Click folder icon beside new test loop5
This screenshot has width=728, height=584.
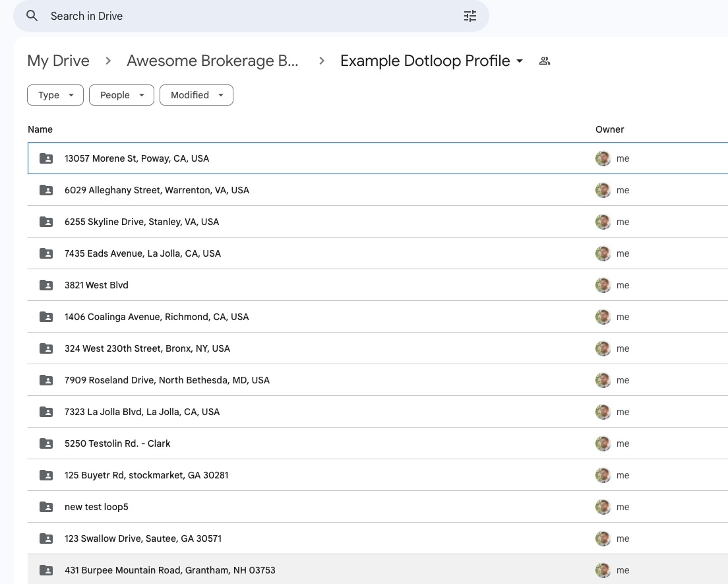pos(46,507)
